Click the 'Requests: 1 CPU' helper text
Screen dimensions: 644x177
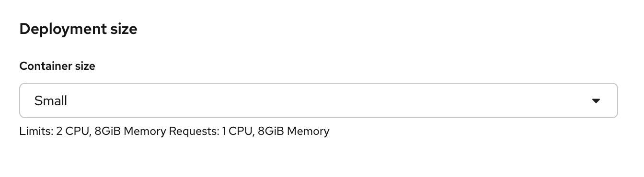point(211,131)
